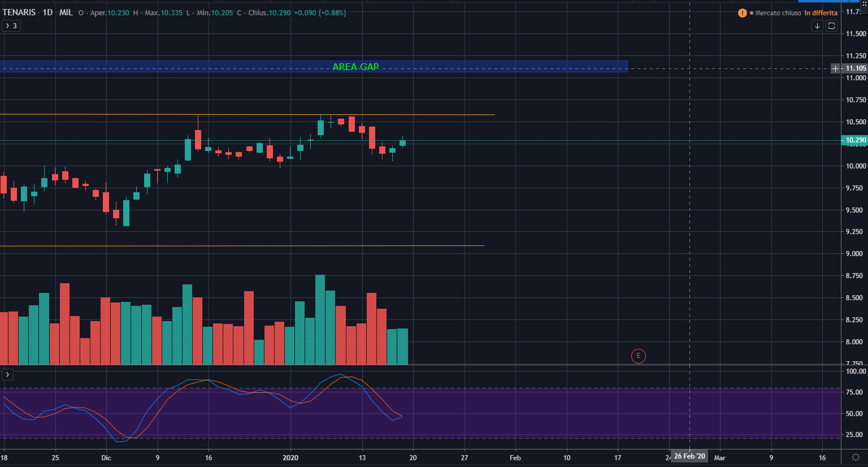Screen dimensions: 868x467
Task: Click the down arrow pane button
Action: click(817, 26)
